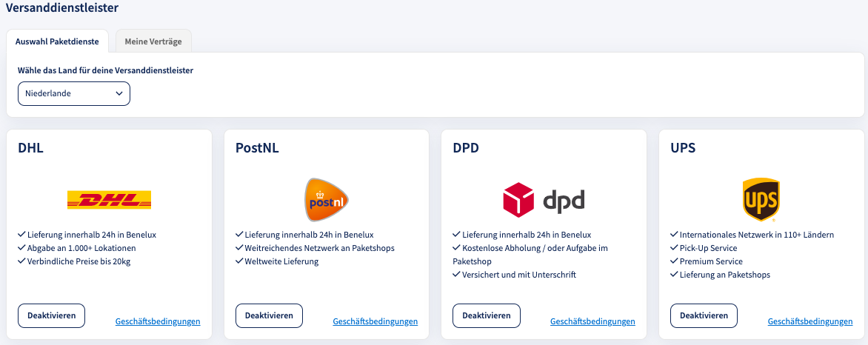Click 'Versichert und mit Unterschrift' text
The image size is (868, 345).
518,275
